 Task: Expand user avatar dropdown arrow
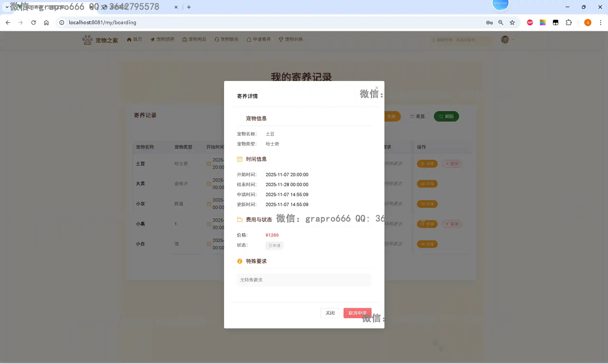point(513,39)
